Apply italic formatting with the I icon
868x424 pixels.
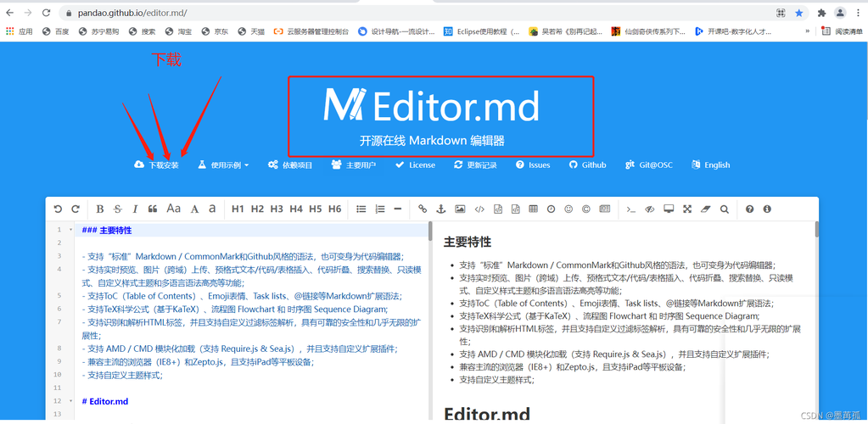135,209
